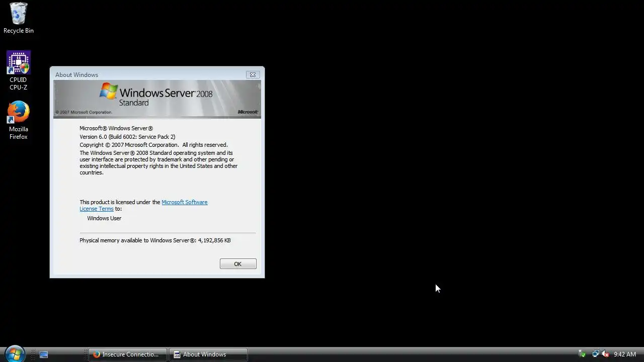644x362 pixels.
Task: Click the 'Microsoft® Windows Server®' heading line
Action: pos(116,128)
